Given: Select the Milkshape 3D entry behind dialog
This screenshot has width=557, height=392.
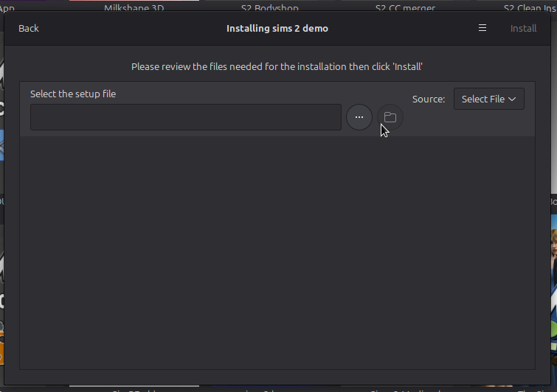Looking at the screenshot, I should pyautogui.click(x=133, y=8).
